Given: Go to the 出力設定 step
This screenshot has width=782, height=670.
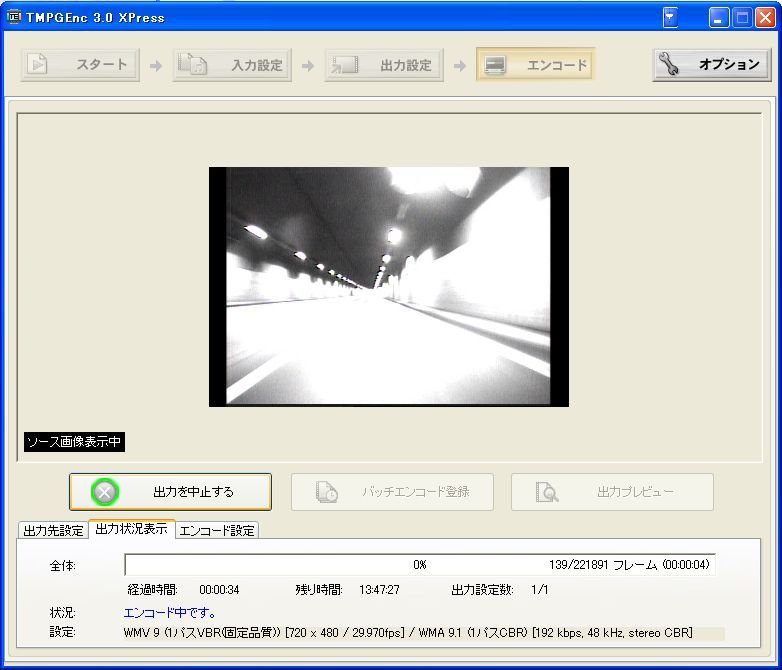Looking at the screenshot, I should tap(384, 65).
